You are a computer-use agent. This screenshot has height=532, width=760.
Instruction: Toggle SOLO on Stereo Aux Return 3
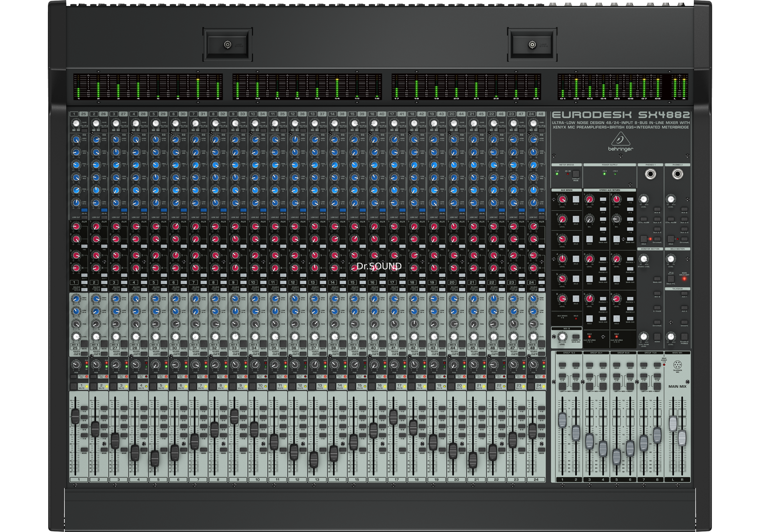(589, 279)
